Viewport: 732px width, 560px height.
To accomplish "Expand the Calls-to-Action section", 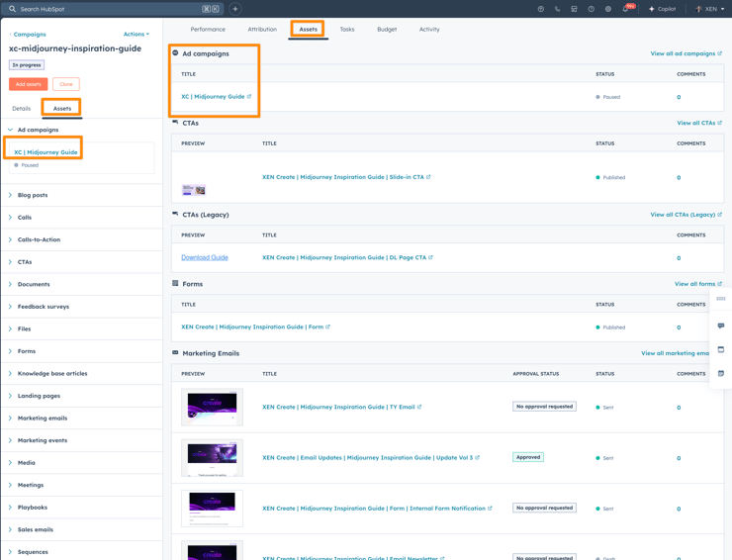I will click(40, 239).
